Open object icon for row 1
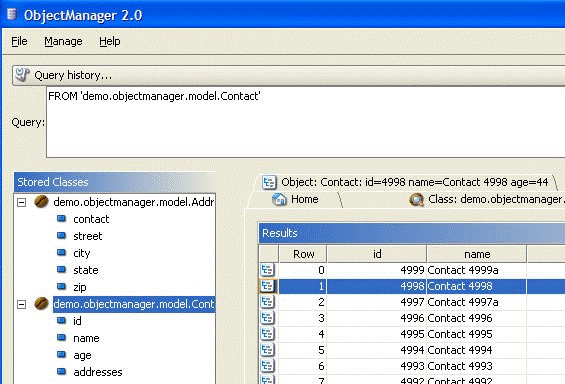This screenshot has width=565, height=384. [267, 286]
